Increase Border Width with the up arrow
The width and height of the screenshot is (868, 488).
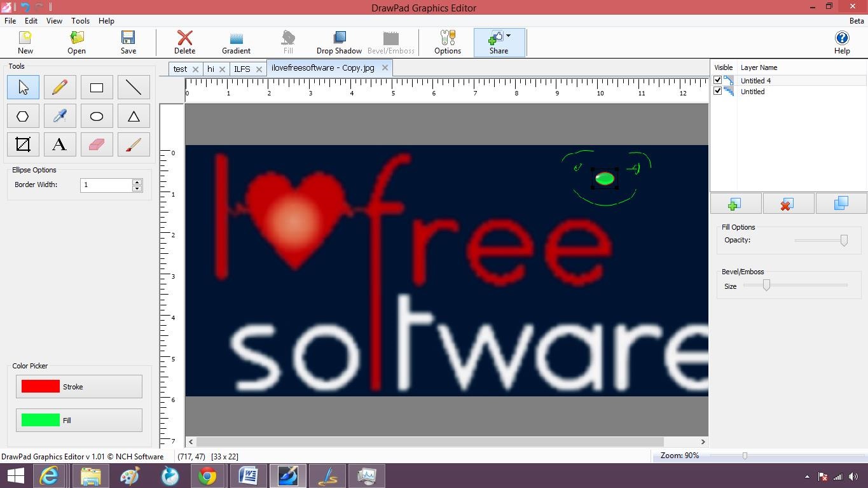tap(137, 181)
